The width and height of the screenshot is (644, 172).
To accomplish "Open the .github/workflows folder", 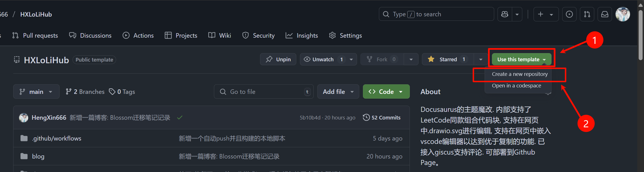I will [x=57, y=138].
